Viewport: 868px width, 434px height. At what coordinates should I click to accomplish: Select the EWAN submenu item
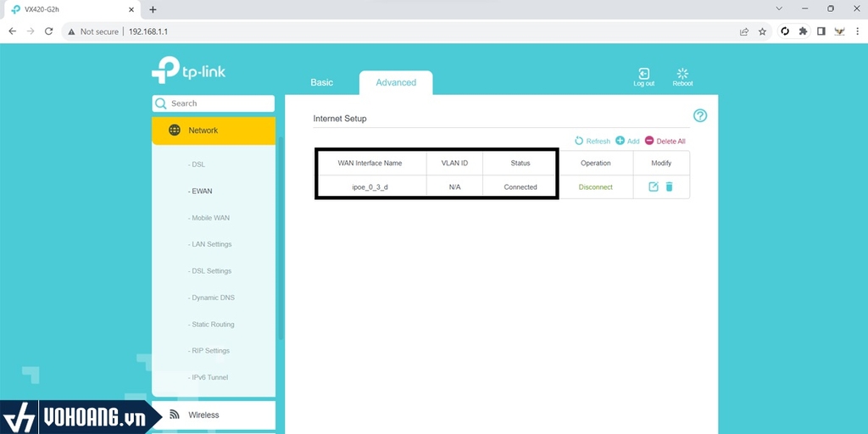200,191
